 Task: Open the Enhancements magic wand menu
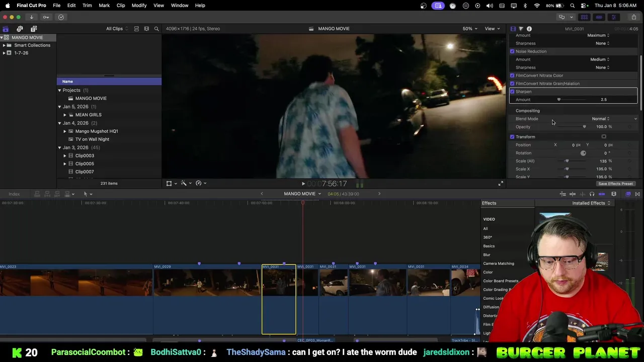click(x=185, y=184)
